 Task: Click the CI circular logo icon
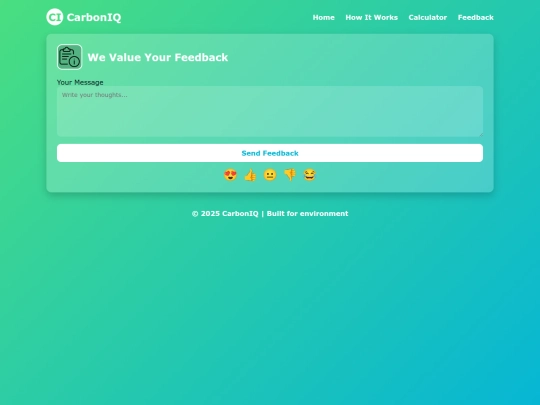[x=55, y=17]
